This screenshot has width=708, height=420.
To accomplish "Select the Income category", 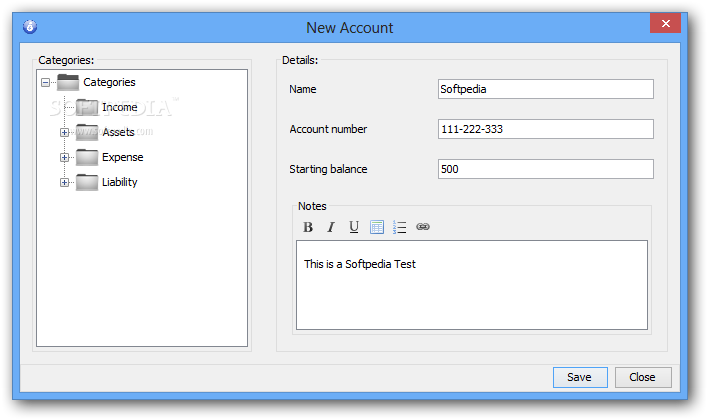I will point(119,107).
